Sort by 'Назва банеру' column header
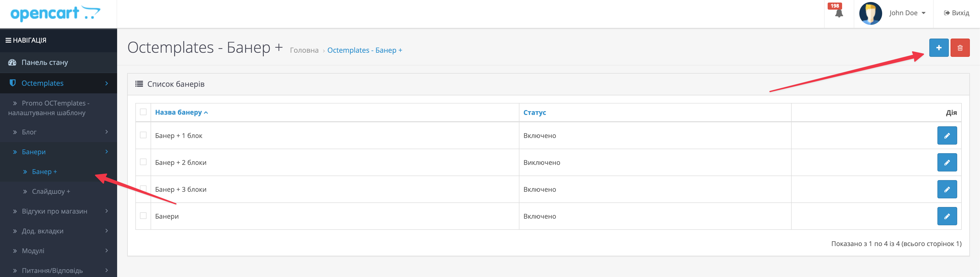 pyautogui.click(x=178, y=112)
